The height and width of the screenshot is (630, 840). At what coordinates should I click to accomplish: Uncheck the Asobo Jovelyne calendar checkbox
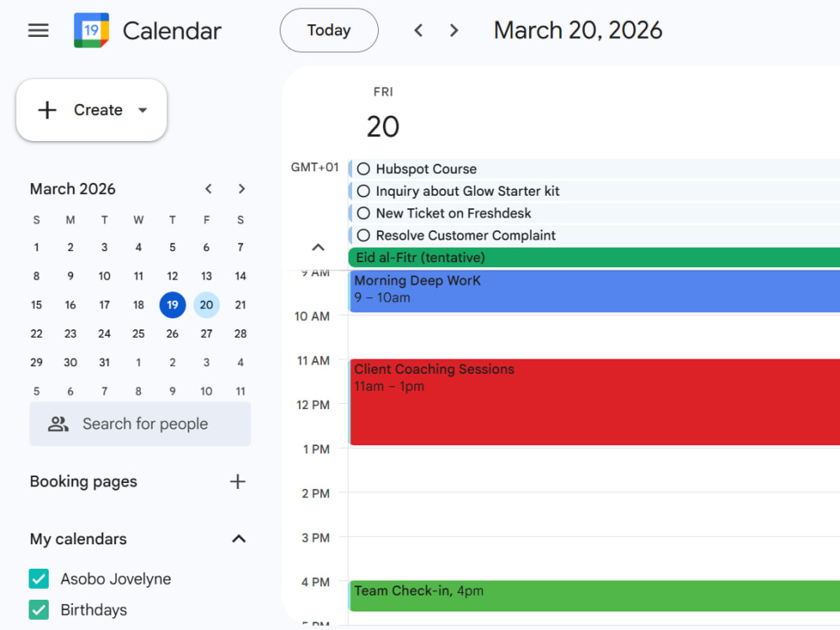tap(39, 579)
